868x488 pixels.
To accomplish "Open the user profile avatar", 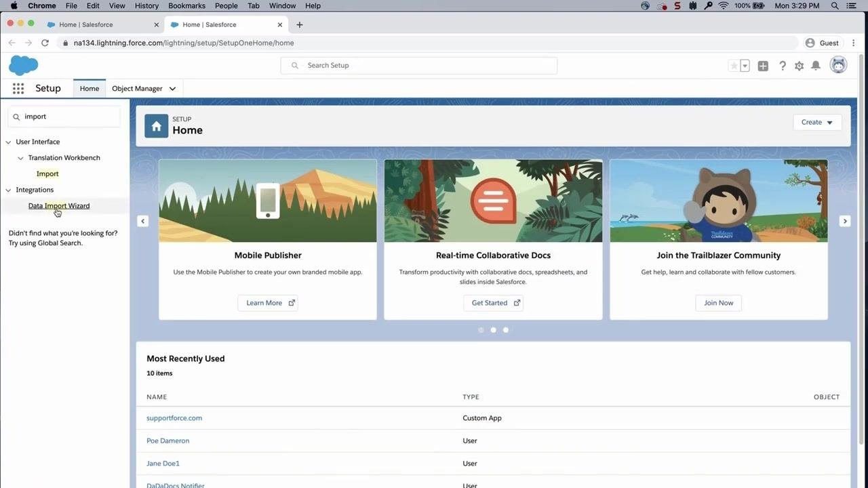I will pyautogui.click(x=839, y=65).
